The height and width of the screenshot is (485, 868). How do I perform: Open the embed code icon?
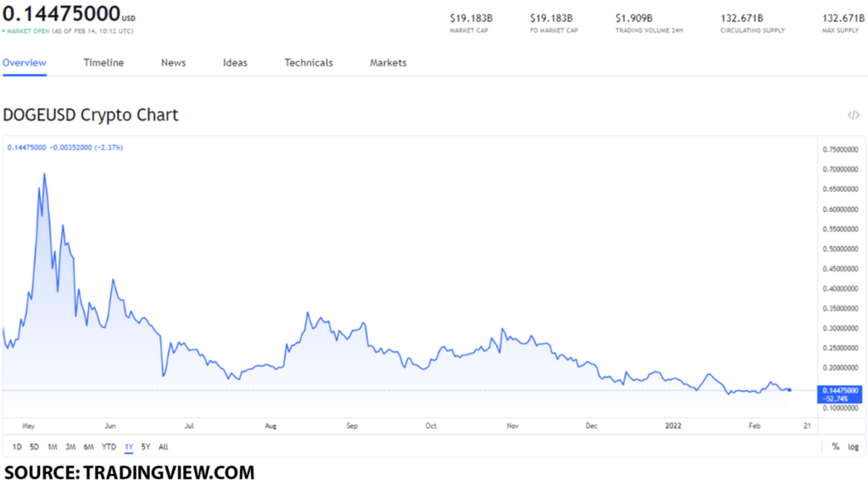point(853,115)
